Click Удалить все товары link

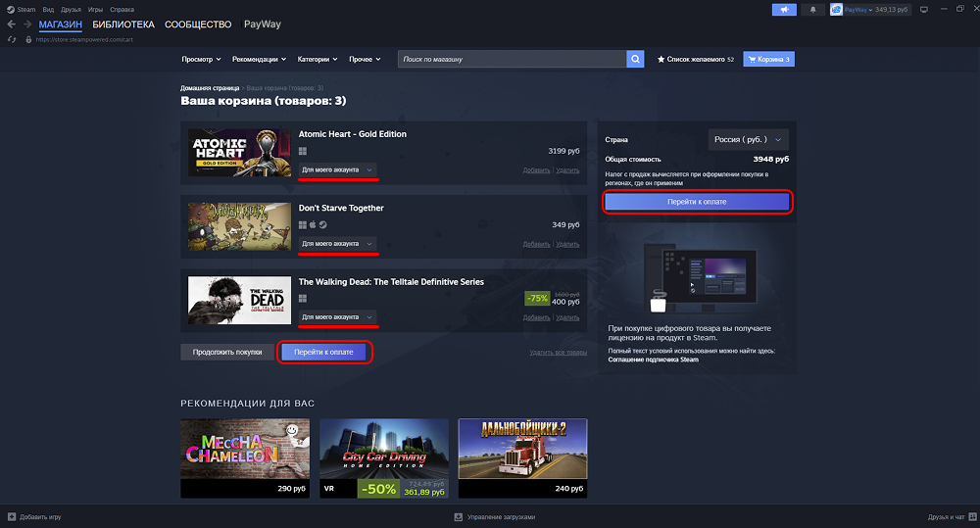(x=559, y=353)
